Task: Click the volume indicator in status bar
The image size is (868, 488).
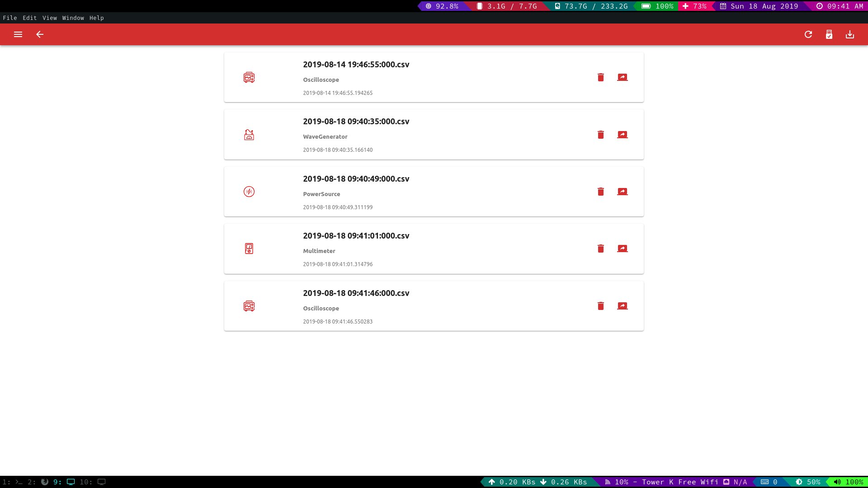Action: [849, 482]
